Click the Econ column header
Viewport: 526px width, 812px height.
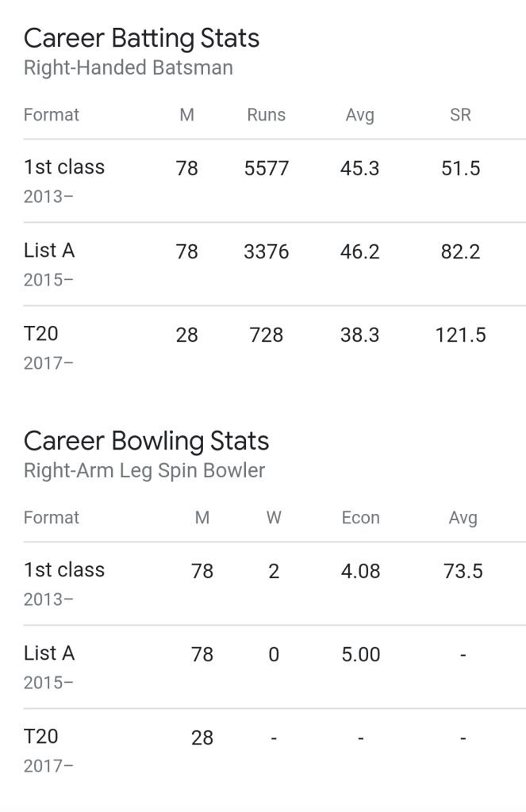tap(361, 517)
